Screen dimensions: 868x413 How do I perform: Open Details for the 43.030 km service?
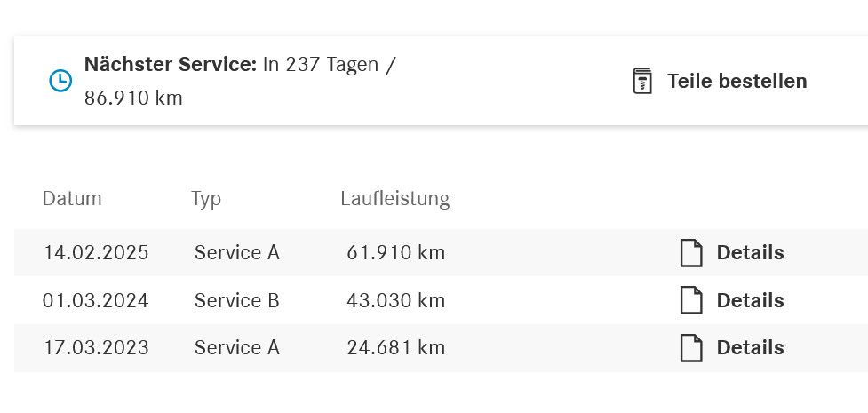[750, 300]
